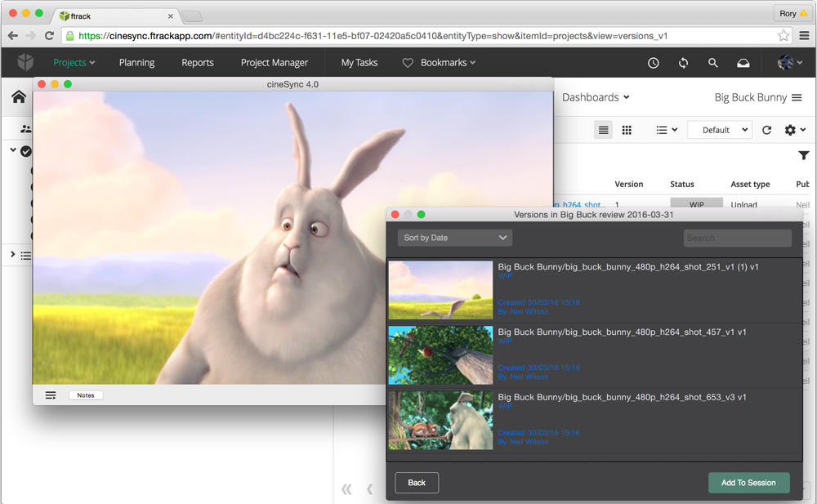This screenshot has height=504, width=817.
Task: Open the Planning page
Action: pyautogui.click(x=136, y=63)
